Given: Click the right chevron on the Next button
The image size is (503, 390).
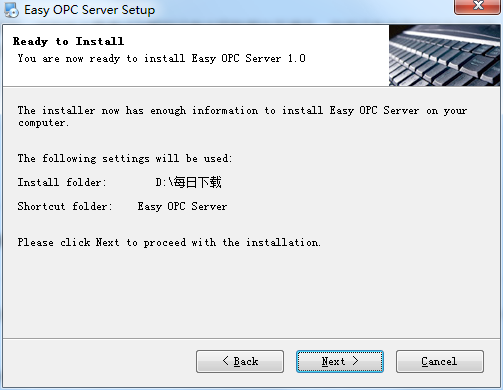Looking at the screenshot, I should (x=355, y=361).
